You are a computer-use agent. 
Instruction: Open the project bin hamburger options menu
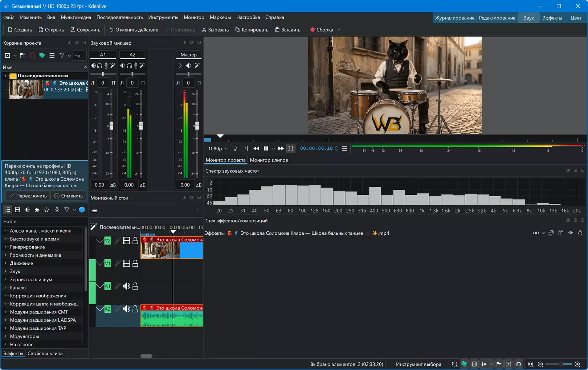52,55
